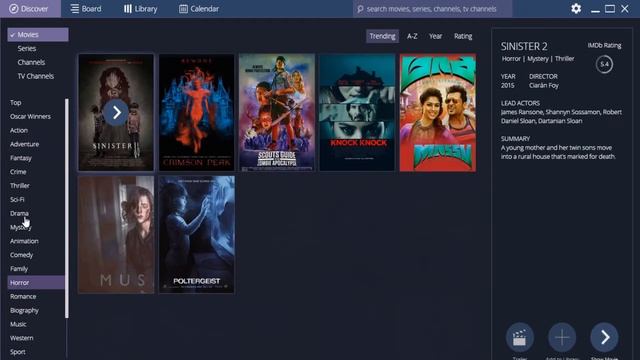Screen dimensions: 640x360
Task: Choose the Biography genre
Action: 24,311
